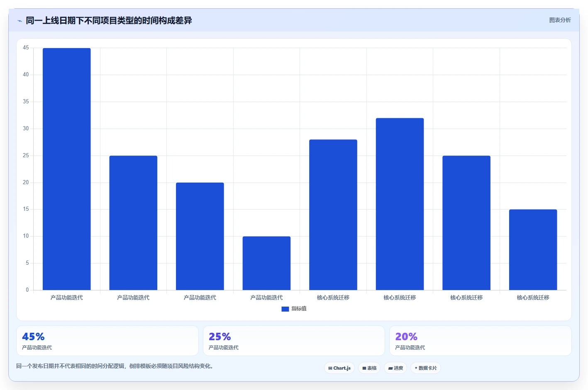Click the 图表分析 label in header
This screenshot has width=588, height=390.
click(560, 20)
